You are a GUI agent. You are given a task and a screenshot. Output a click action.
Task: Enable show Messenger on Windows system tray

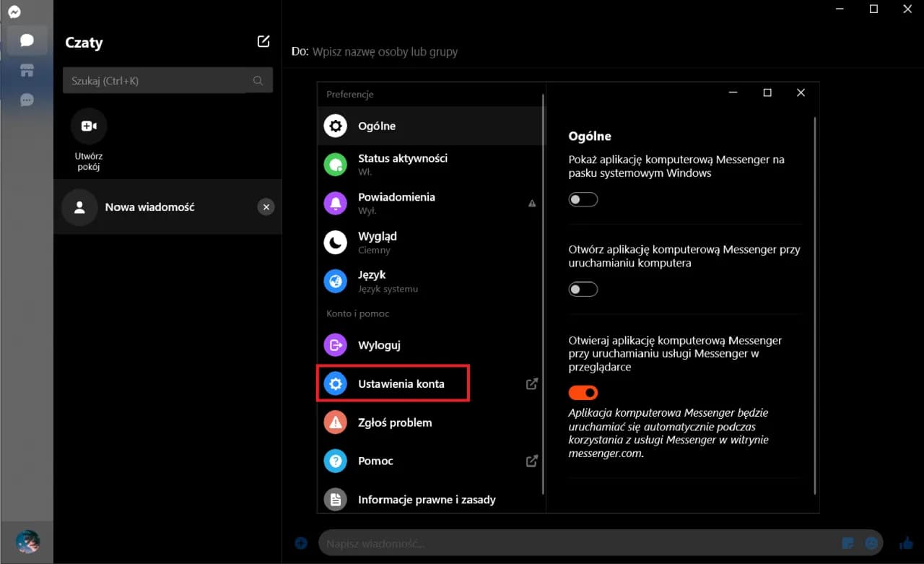583,199
